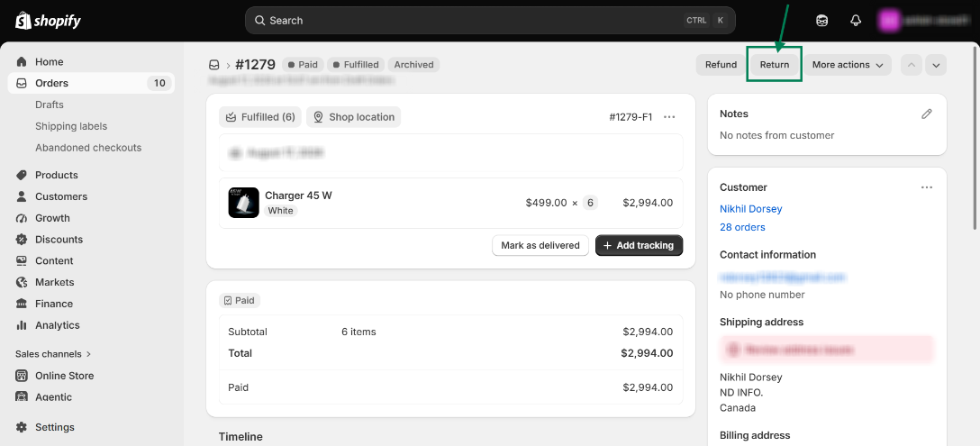The height and width of the screenshot is (446, 980).
Task: Click the orders inbox breadcrumb icon
Action: 213,65
